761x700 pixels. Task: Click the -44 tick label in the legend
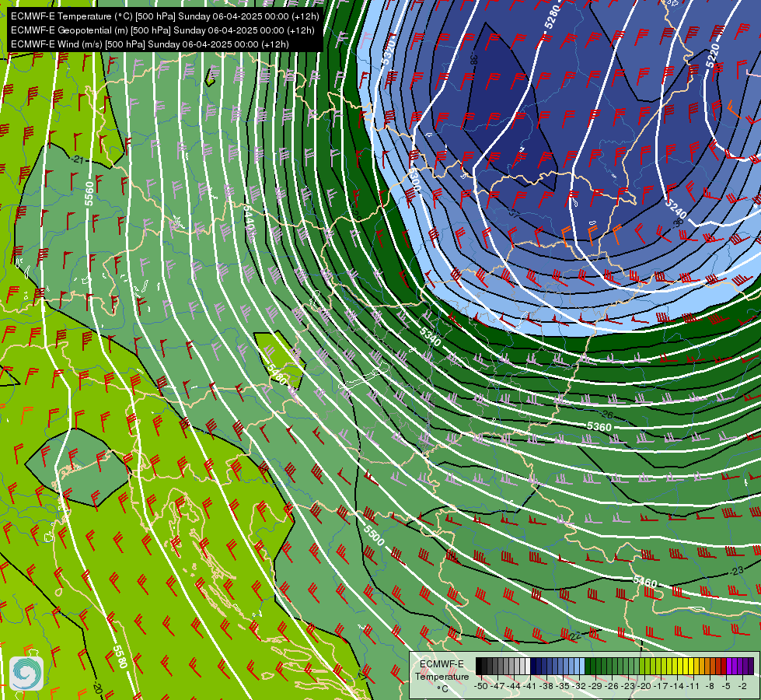point(513,686)
